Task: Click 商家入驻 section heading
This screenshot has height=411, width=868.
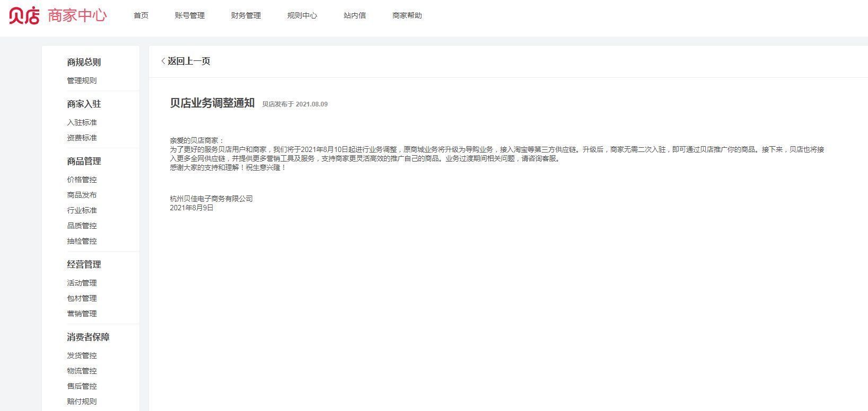Action: point(84,104)
